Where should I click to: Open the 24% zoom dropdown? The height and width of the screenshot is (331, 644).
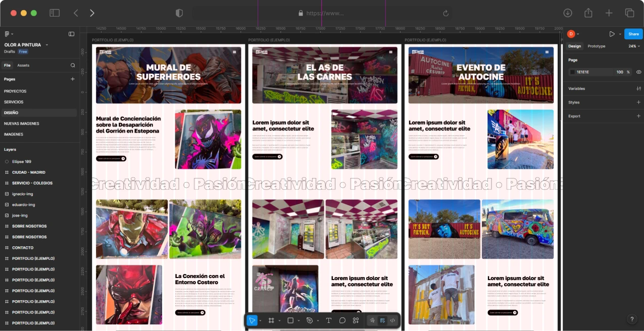coord(634,46)
